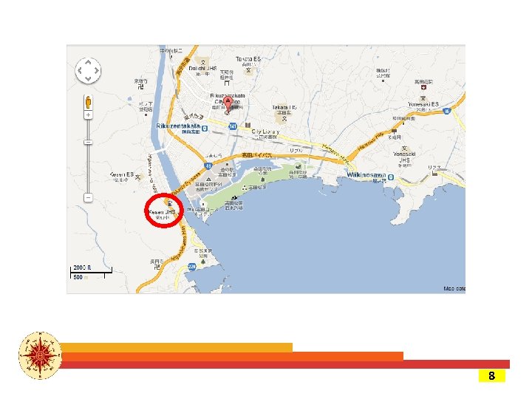Click the pan left arrow on map
Viewport: 532px width, 399px height.
point(80,71)
